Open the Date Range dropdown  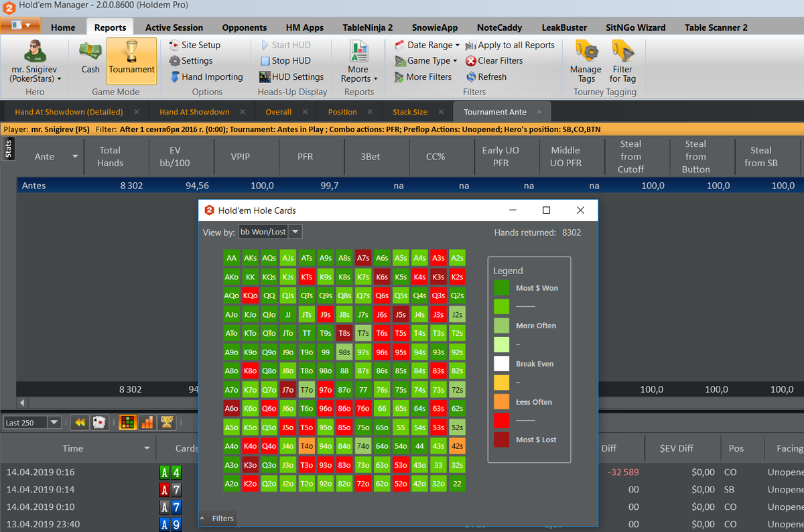426,45
